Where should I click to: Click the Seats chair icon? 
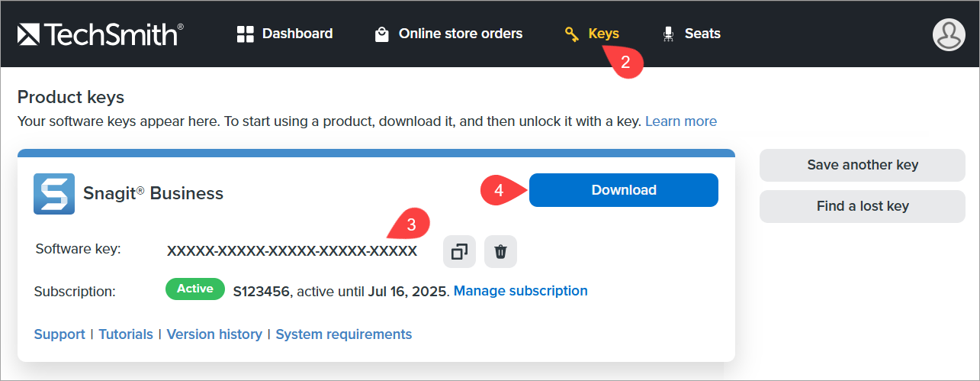[x=669, y=34]
